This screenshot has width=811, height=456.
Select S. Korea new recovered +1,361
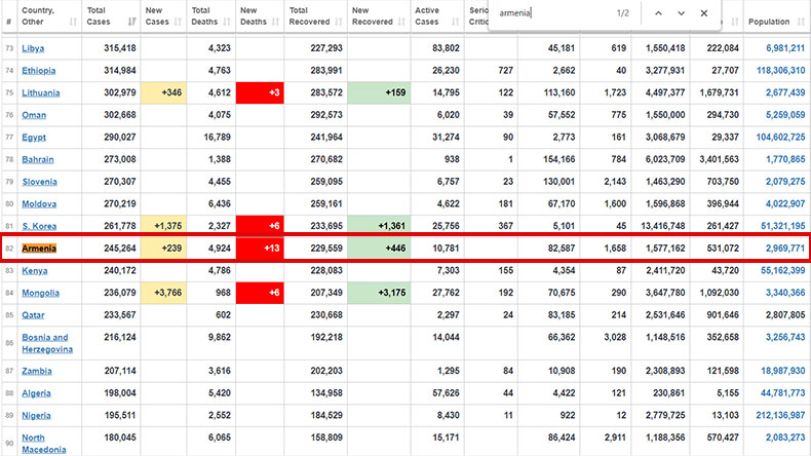379,226
